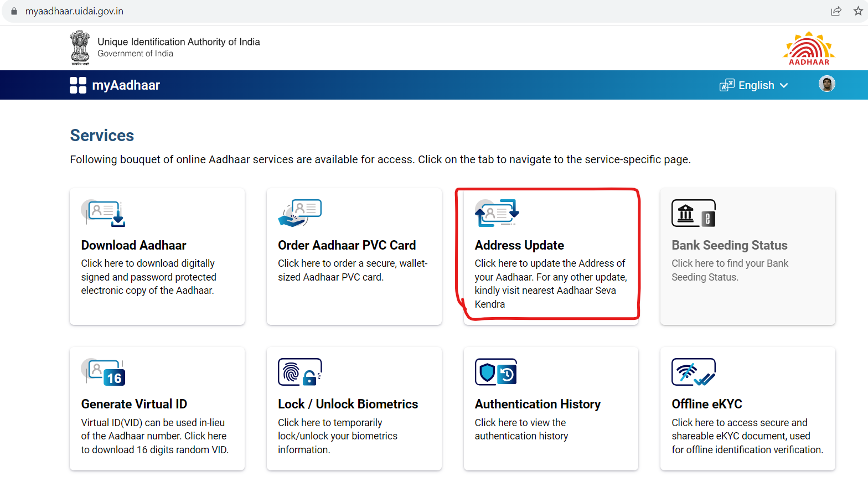Viewport: 868px width, 487px height.
Task: Click 'Click here to view the authentication history' text
Action: click(x=521, y=429)
